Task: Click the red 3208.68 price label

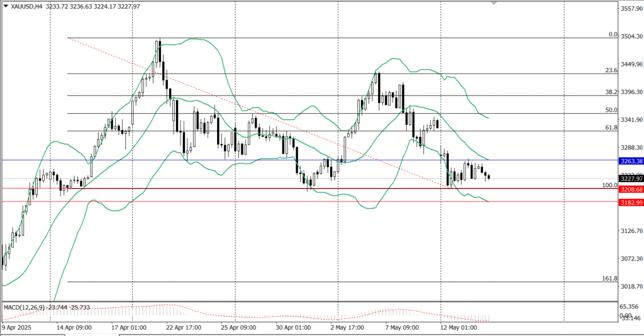Action: 631,189
